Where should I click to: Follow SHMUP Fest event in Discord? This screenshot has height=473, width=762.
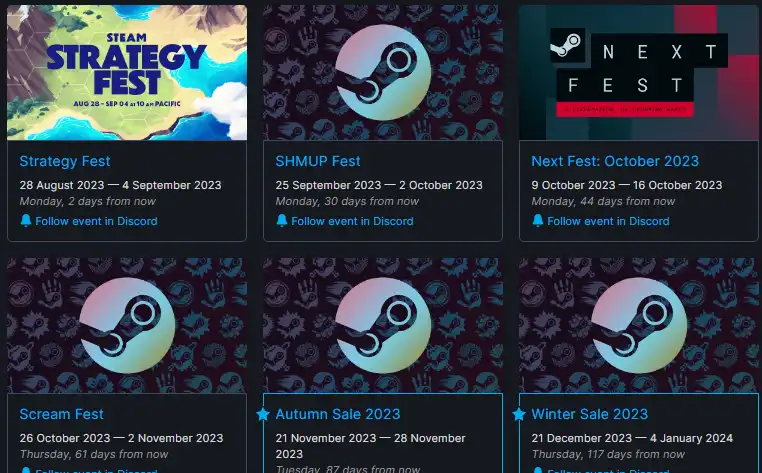tap(352, 221)
